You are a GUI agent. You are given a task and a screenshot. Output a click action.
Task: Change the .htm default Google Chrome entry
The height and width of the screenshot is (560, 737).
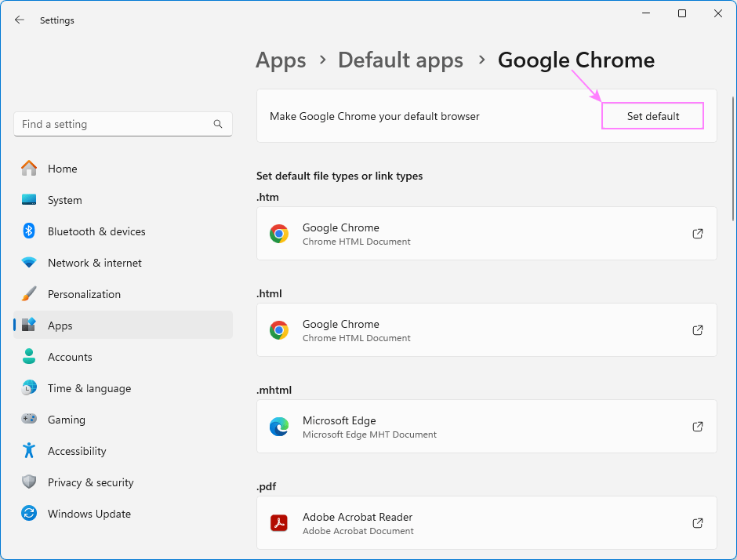[486, 233]
